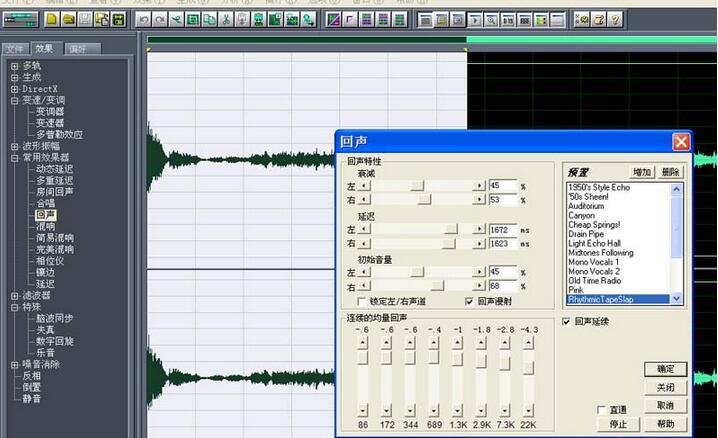
Task: Expand the 多轨 tree node
Action: pos(15,64)
